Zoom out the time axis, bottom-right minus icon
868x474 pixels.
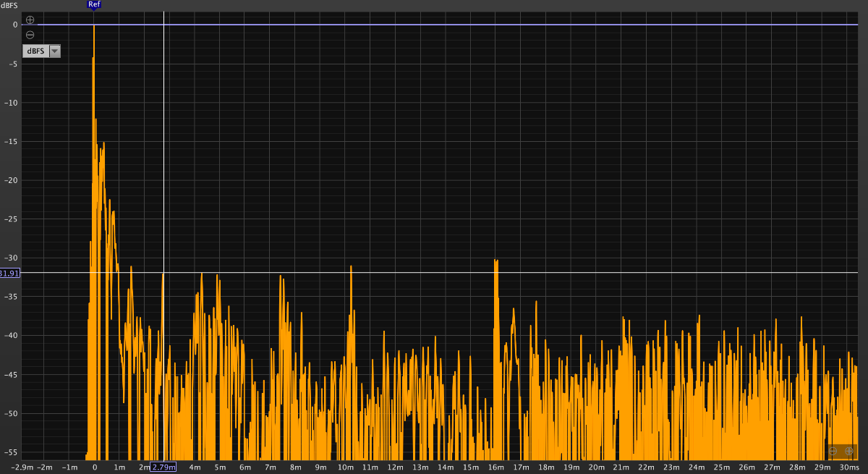coord(833,451)
